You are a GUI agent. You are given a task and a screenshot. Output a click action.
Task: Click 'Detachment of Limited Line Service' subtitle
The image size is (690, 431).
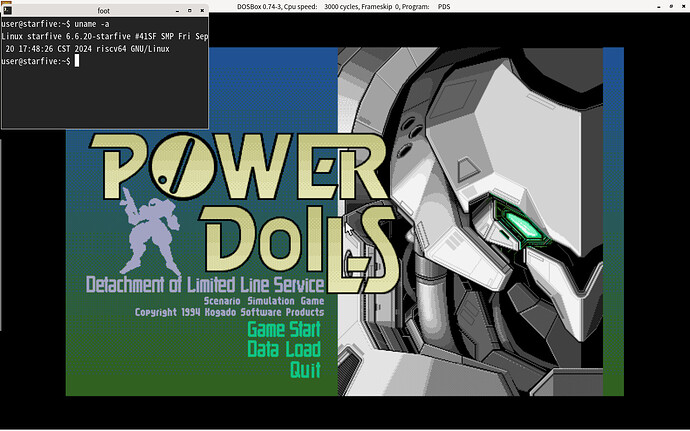[205, 284]
